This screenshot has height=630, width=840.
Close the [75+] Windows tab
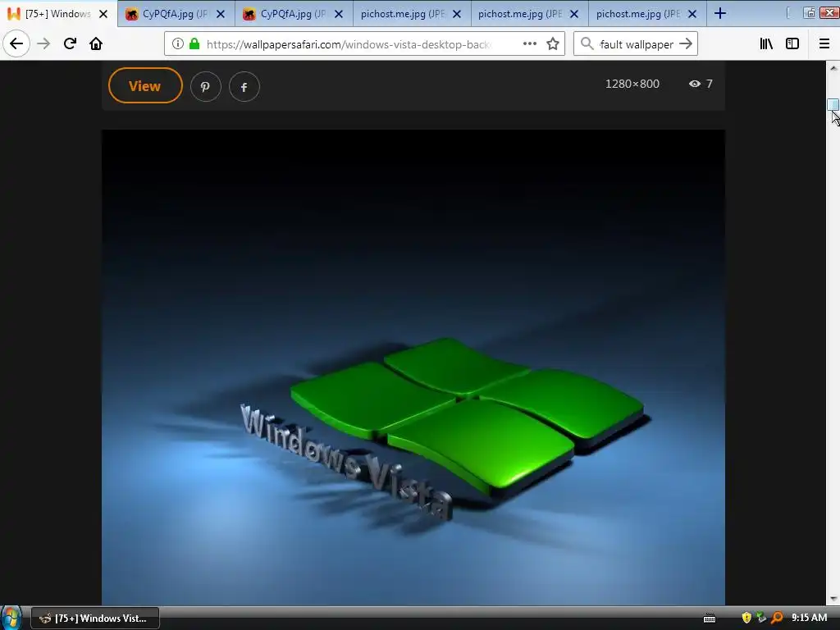[103, 14]
